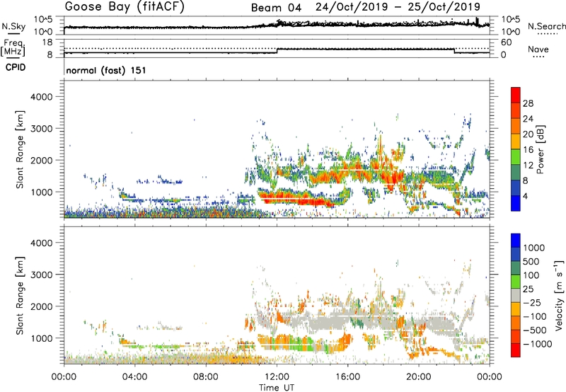Click the '12:00' time axis label
566x392 pixels.
277,377
